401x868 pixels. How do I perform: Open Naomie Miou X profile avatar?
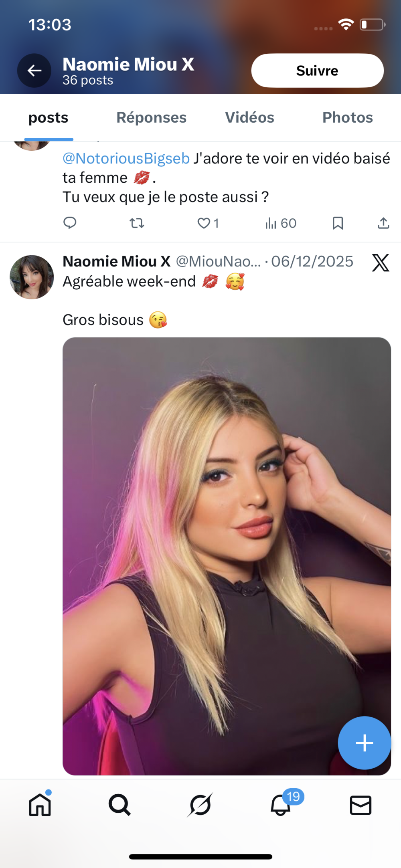pos(32,277)
